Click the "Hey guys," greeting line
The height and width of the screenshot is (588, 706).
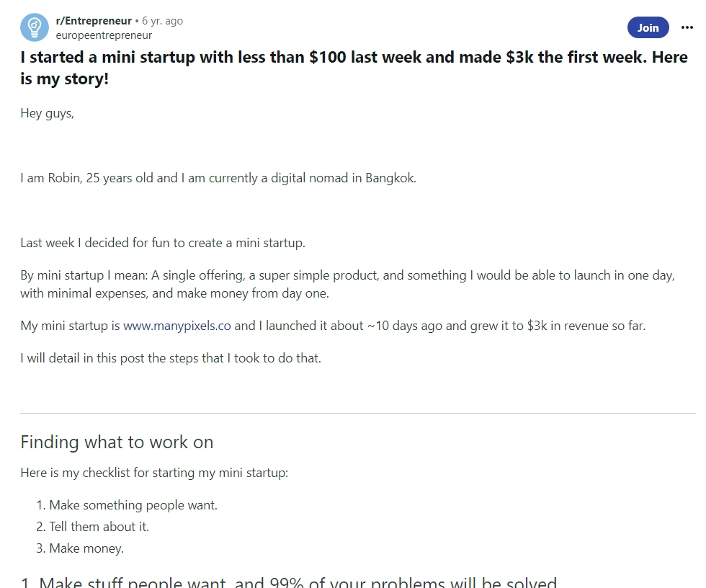(x=47, y=113)
